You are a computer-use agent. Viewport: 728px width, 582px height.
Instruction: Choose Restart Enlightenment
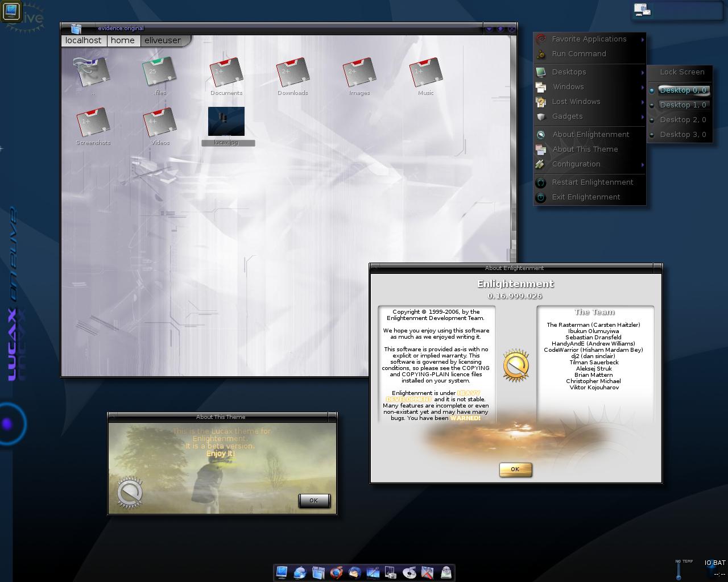click(590, 182)
